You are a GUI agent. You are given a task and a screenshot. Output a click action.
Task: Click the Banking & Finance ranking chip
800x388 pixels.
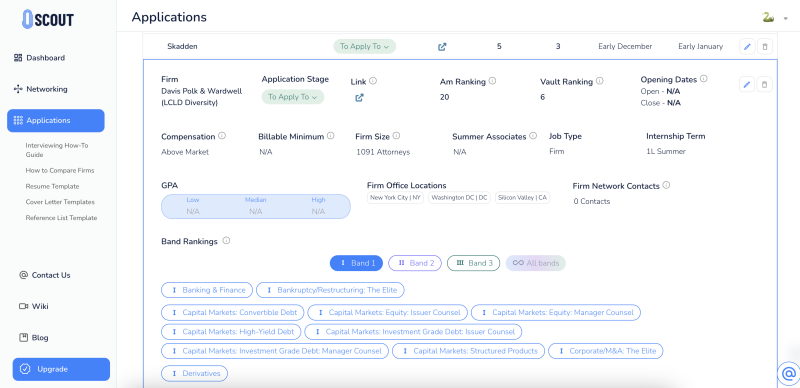click(x=207, y=290)
